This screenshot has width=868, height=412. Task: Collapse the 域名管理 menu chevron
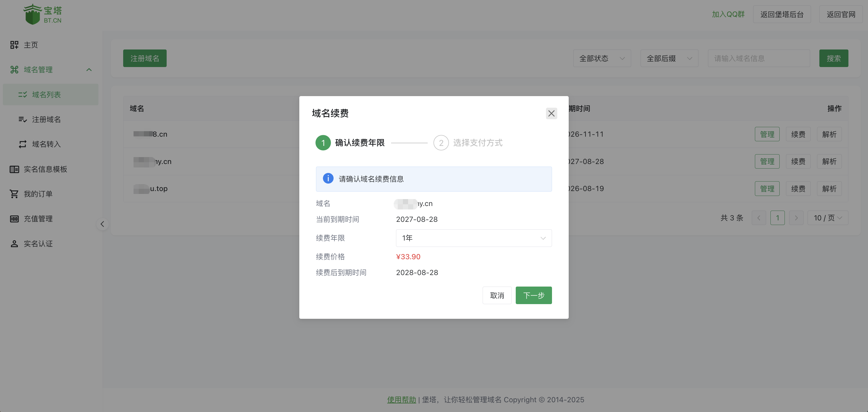point(89,70)
